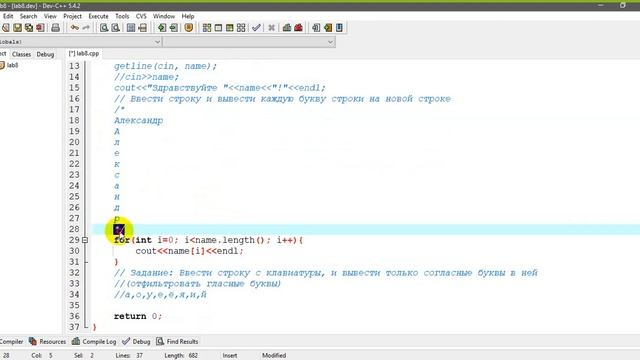Click the Close file toolbar icon

tap(40, 28)
